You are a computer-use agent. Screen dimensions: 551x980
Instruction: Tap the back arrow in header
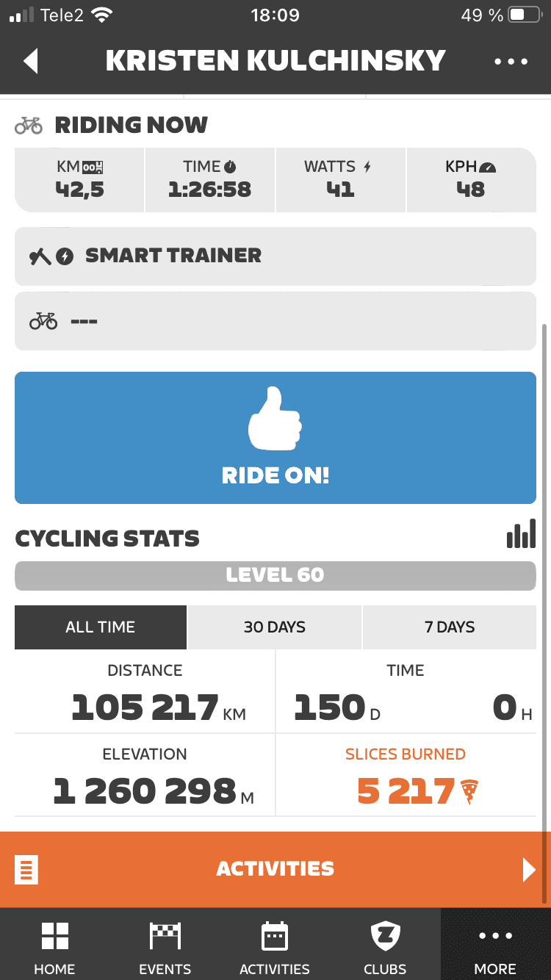31,61
